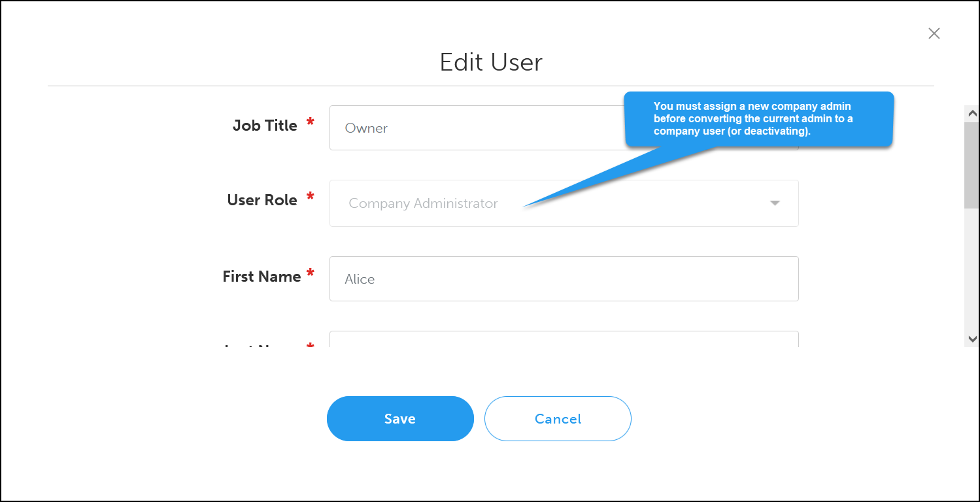Click the Job Title label
Viewport: 980px width, 502px height.
(x=265, y=125)
